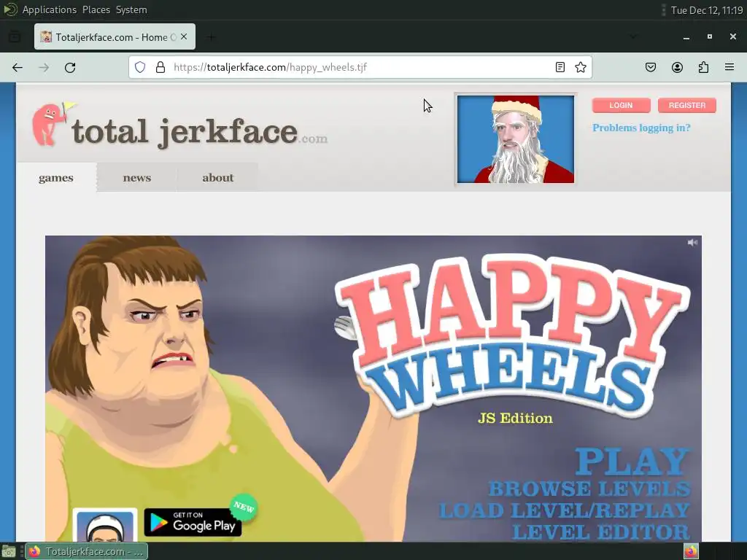Viewport: 747px width, 560px height.
Task: Open the Firefox View icon left of tab
Action: coord(15,36)
